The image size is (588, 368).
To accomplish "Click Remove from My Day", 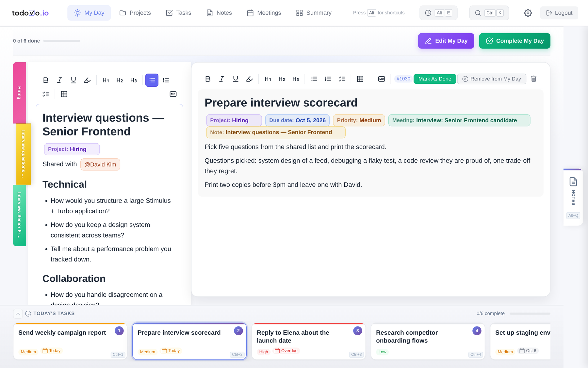I will point(492,79).
